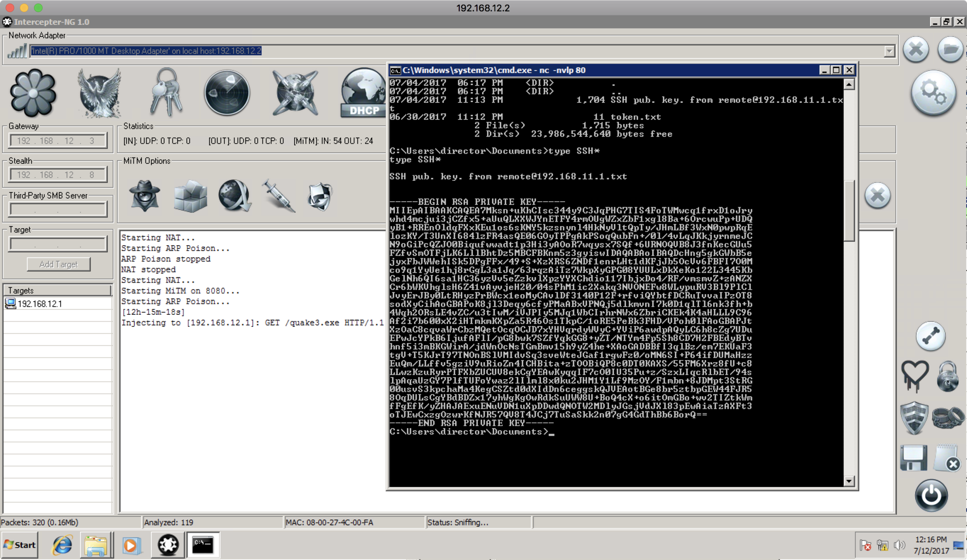Click round X button in MiTM panel
This screenshot has width=967, height=560.
[878, 195]
